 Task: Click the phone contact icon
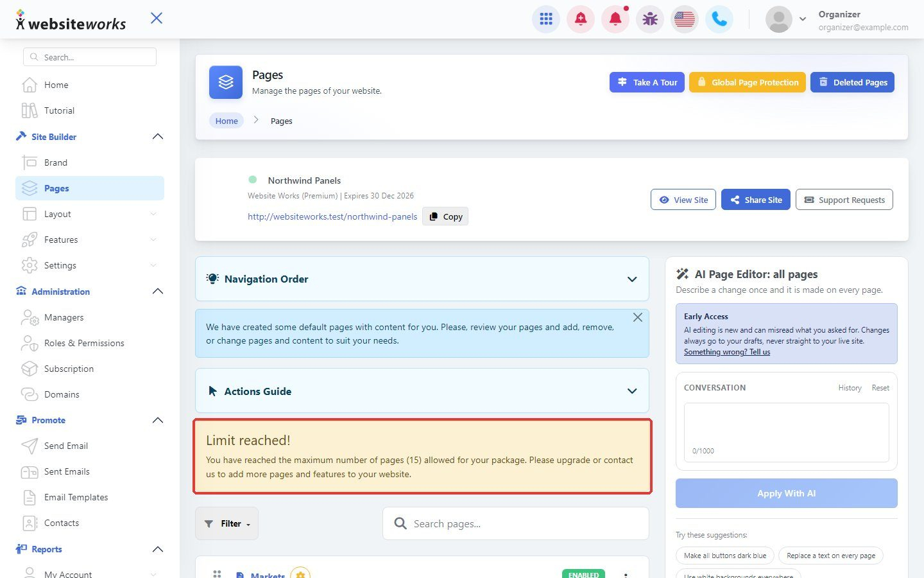tap(719, 19)
